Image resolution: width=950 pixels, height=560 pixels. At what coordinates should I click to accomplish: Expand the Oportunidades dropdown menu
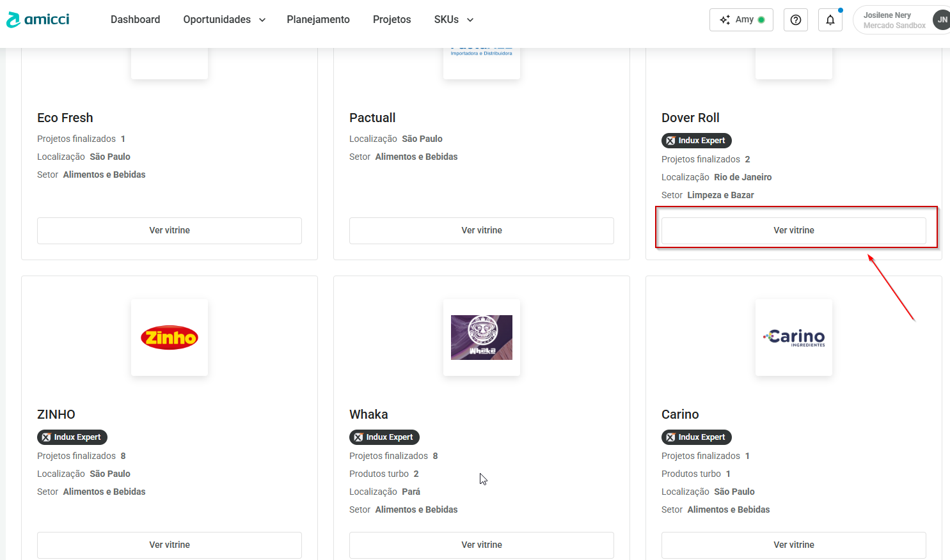224,20
